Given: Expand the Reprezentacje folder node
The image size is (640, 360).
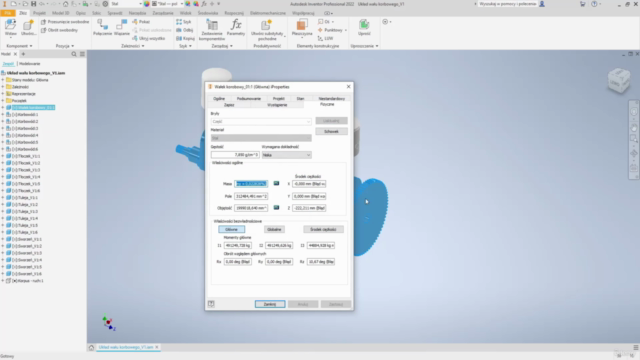Looking at the screenshot, I should pyautogui.click(x=3, y=94).
